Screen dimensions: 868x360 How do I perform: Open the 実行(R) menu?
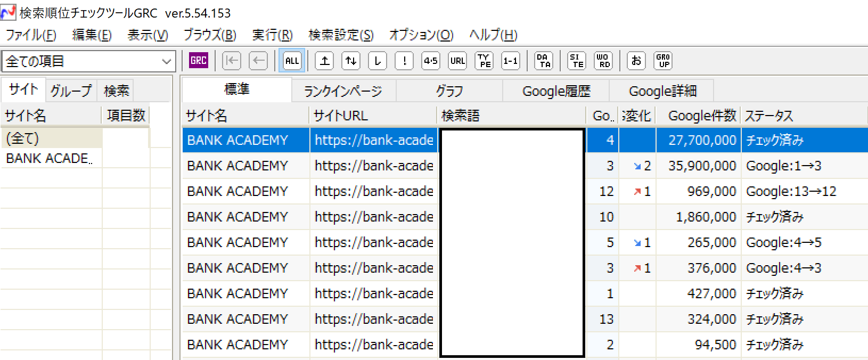pos(272,35)
